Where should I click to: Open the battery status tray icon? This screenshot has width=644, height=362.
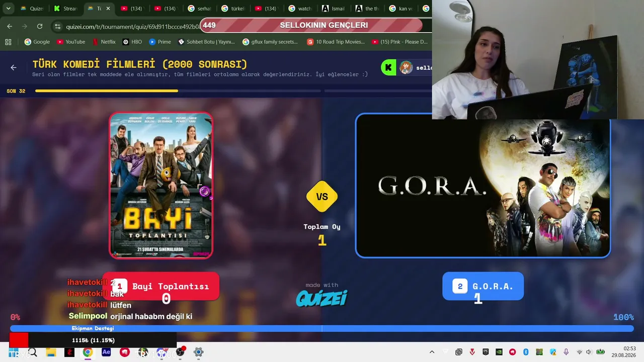(600, 352)
